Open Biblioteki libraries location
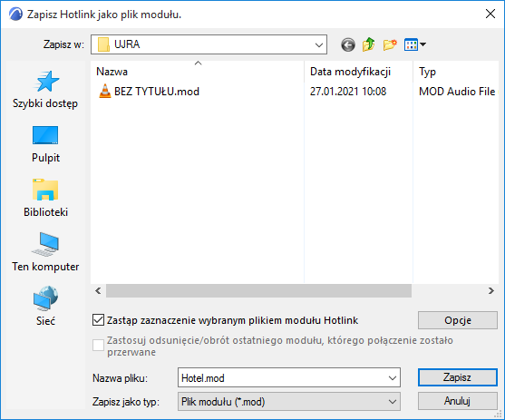 pos(45,199)
